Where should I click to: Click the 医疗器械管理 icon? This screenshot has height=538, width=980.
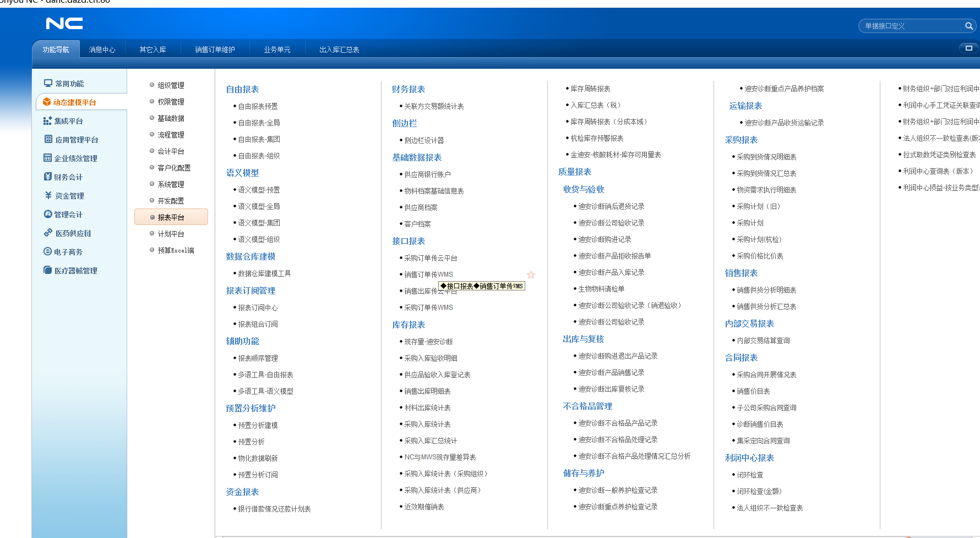47,270
